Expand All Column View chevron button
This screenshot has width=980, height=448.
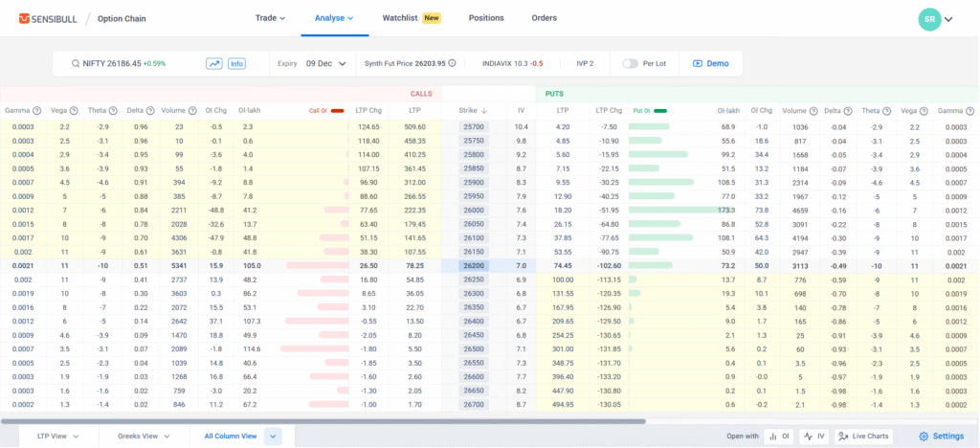point(273,437)
